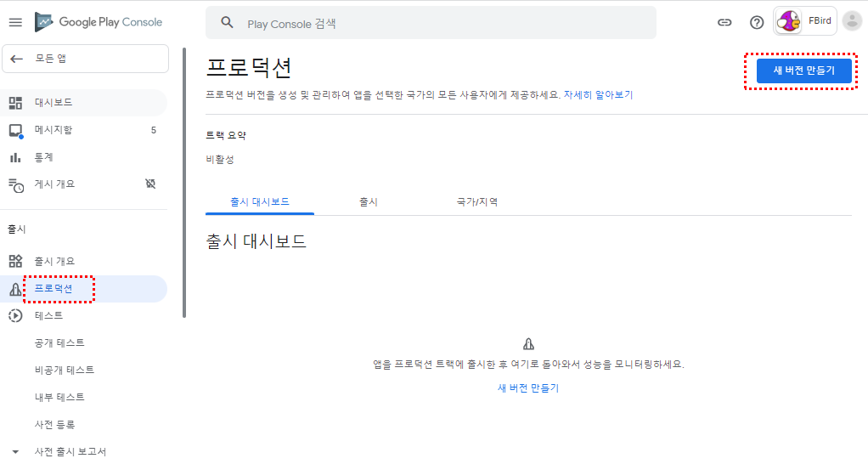The width and height of the screenshot is (868, 464).
Task: Click the Google Play Console logo
Action: [x=99, y=22]
